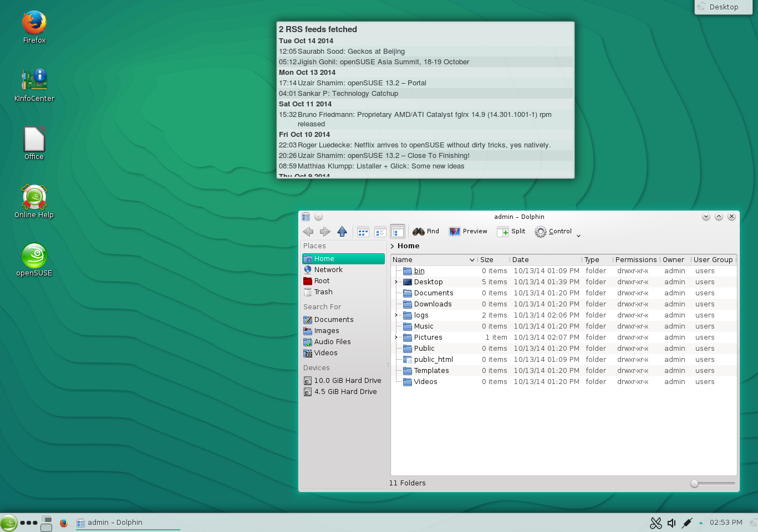Viewport: 758px width, 532px height.
Task: Expand the Desktop folder tree row
Action: [396, 282]
